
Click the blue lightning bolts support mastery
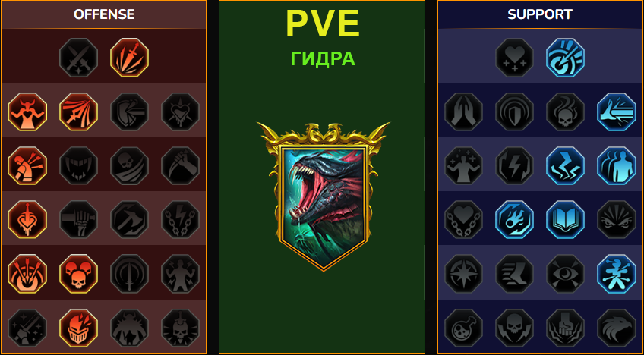pos(566,166)
